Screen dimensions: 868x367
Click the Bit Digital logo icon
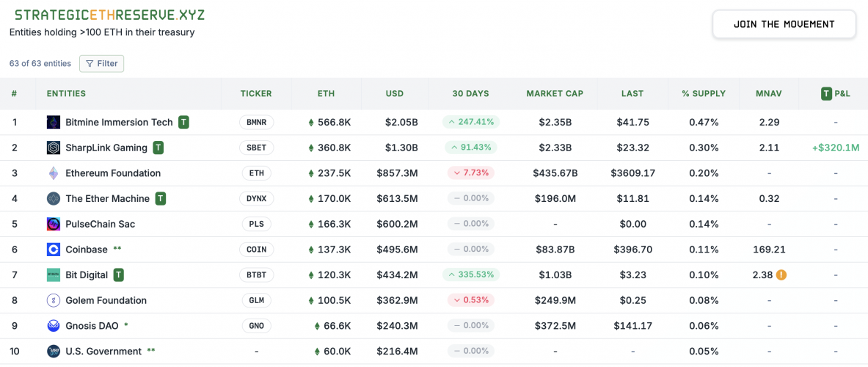54,275
